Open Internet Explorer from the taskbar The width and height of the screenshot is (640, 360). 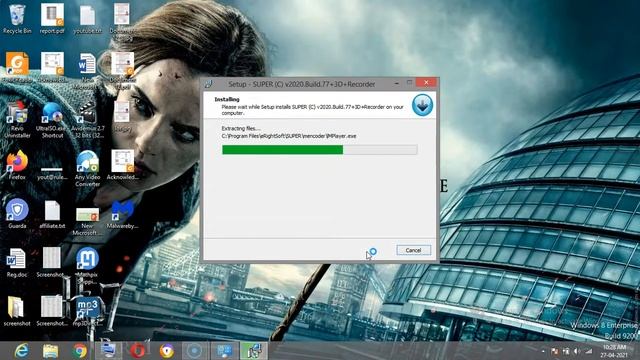(x=21, y=351)
